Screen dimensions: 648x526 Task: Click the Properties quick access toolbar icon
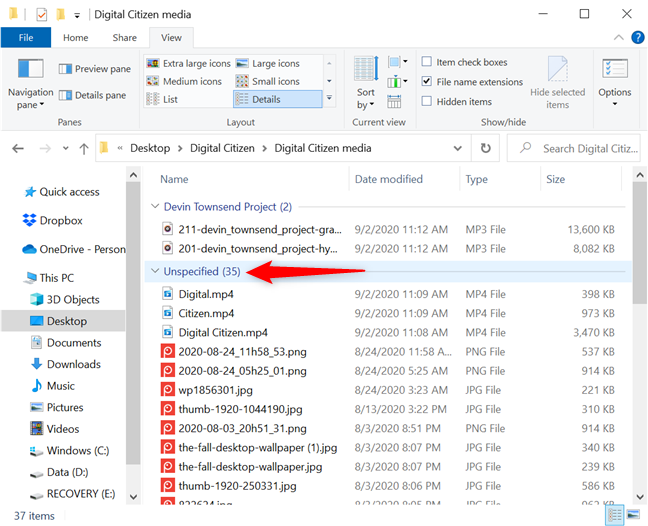click(x=42, y=15)
